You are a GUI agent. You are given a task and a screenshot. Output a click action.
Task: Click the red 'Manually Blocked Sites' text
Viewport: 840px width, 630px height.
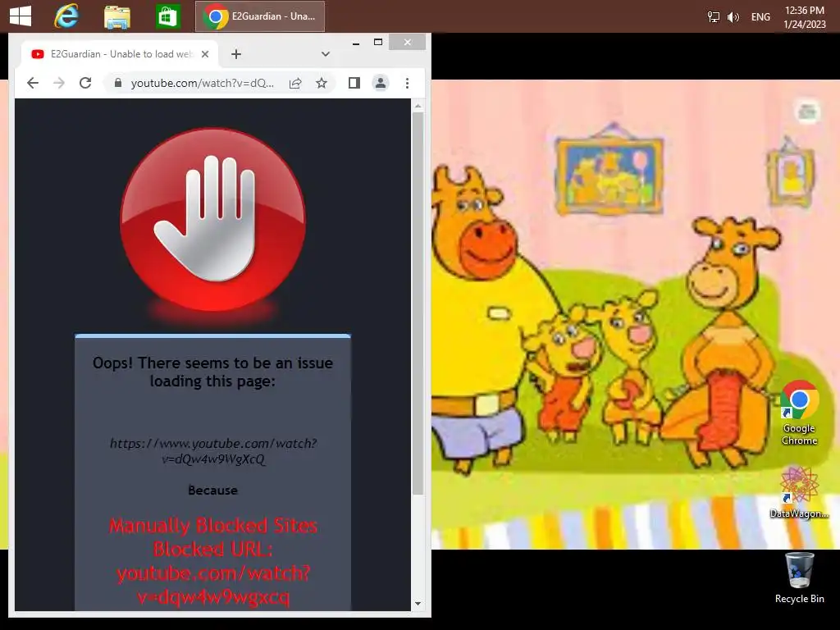point(213,526)
